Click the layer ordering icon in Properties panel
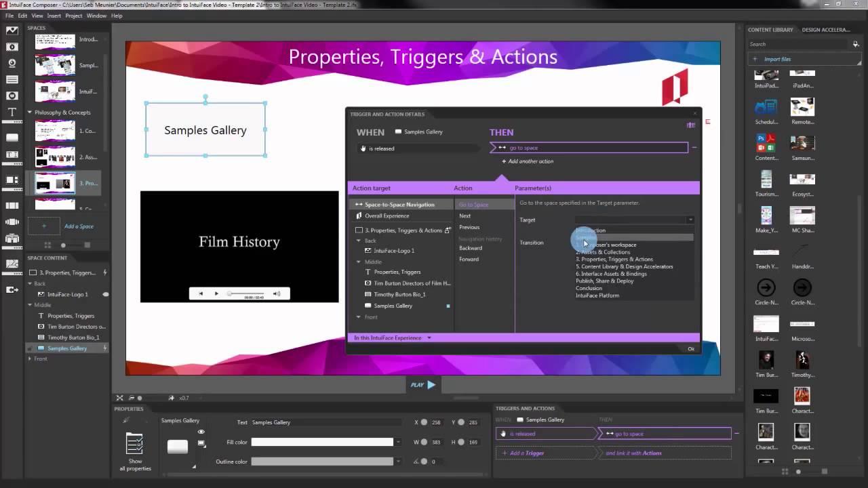868x488 pixels. pos(201,443)
